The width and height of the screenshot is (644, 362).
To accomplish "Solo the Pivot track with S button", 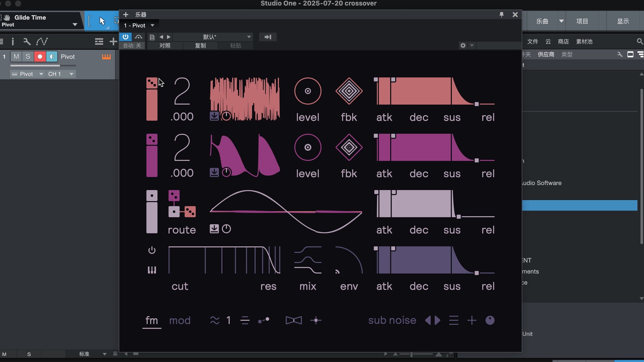I will tap(28, 56).
